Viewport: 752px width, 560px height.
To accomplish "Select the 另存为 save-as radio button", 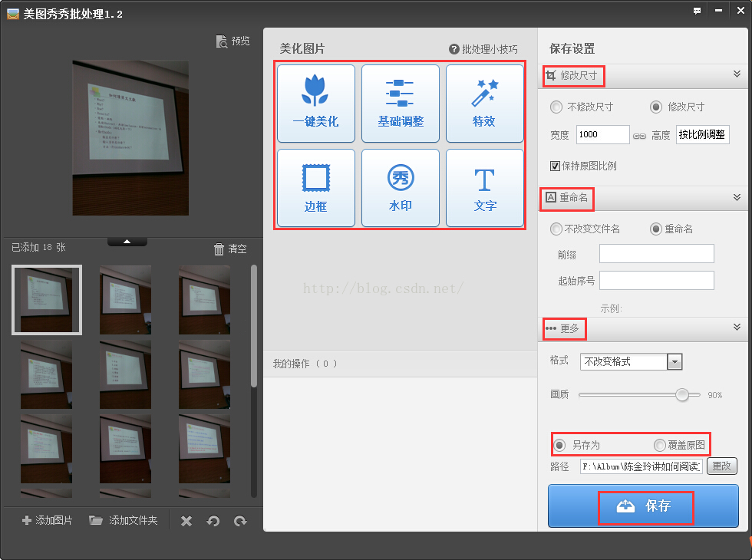I will pos(559,445).
